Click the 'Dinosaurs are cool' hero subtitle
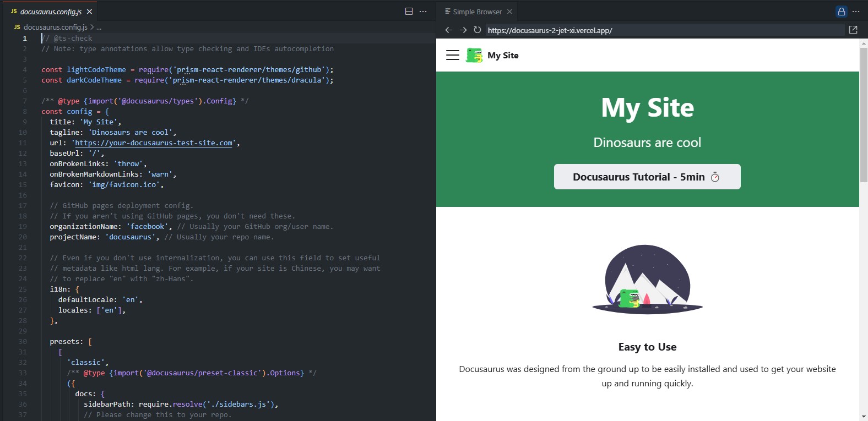The height and width of the screenshot is (421, 868). [647, 143]
